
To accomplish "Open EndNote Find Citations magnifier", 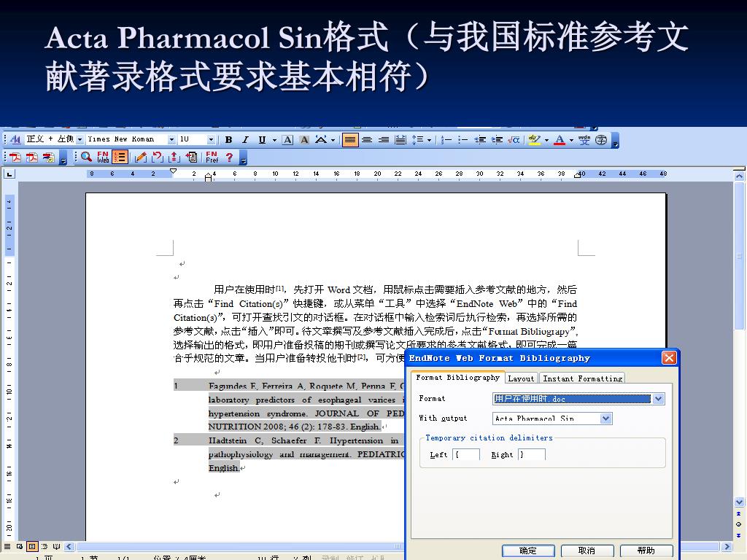I will coord(86,157).
